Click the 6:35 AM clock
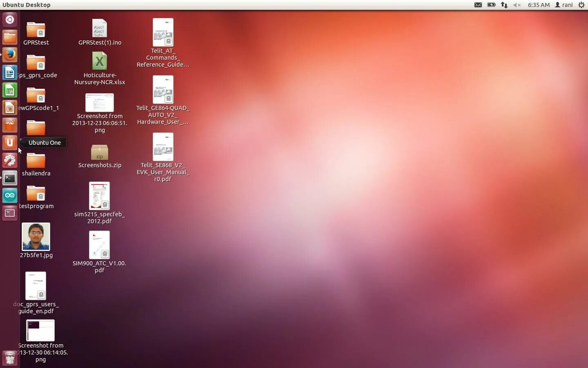The width and height of the screenshot is (588, 368). click(x=539, y=5)
